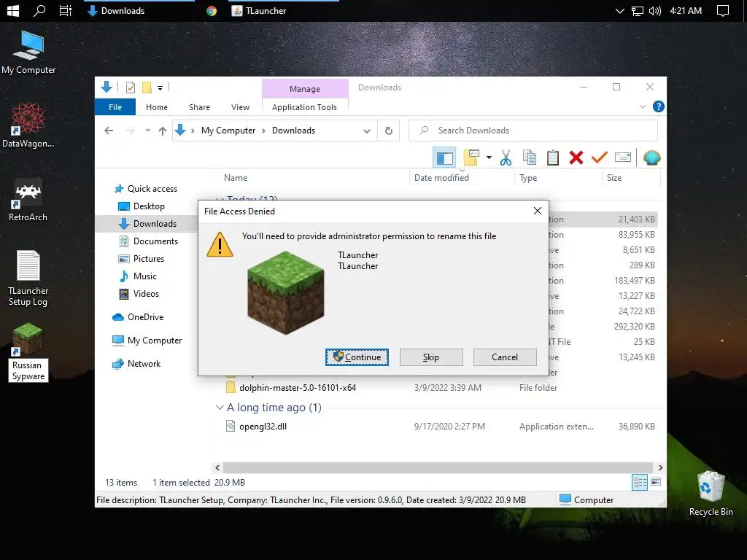Select the RetroArch desktop shortcut
Image resolution: width=747 pixels, height=560 pixels.
coord(28,201)
